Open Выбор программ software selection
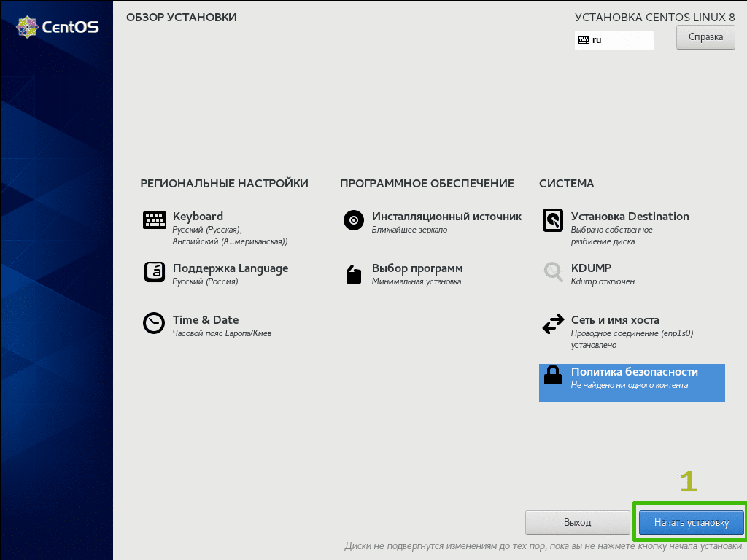747x560 pixels. point(417,268)
